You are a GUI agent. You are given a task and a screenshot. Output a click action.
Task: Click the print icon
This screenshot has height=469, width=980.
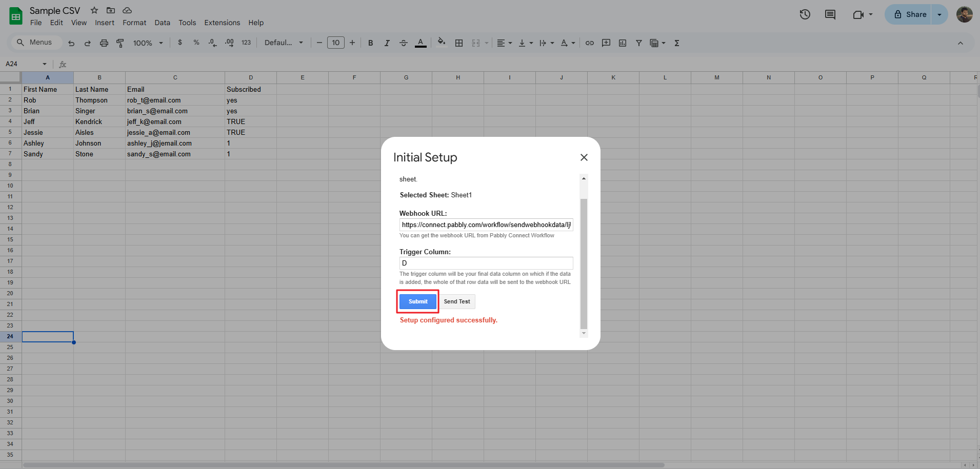tap(104, 43)
